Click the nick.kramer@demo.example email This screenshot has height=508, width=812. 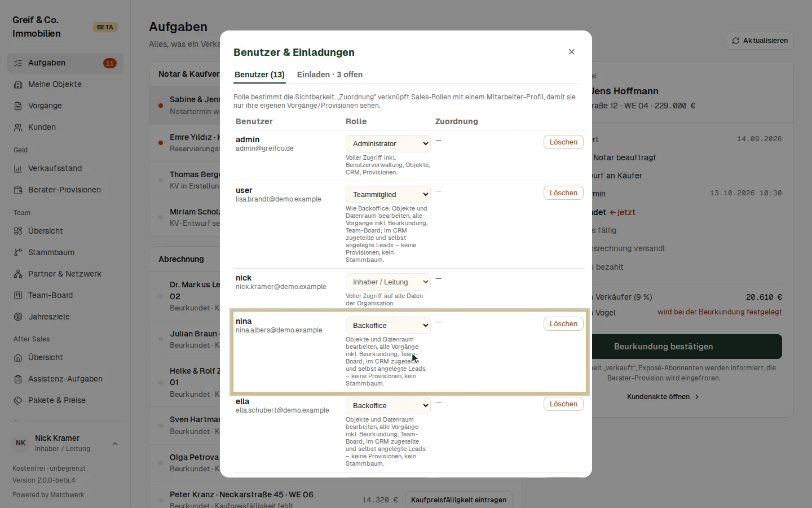[x=281, y=287]
